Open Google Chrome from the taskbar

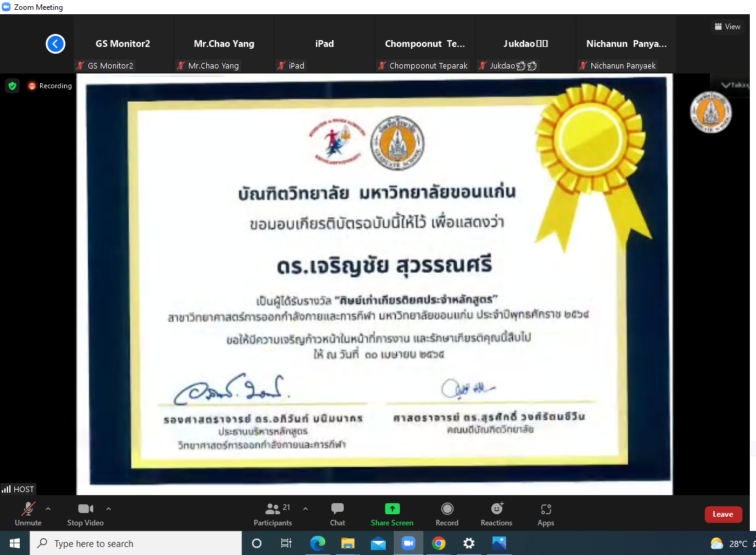tap(439, 544)
